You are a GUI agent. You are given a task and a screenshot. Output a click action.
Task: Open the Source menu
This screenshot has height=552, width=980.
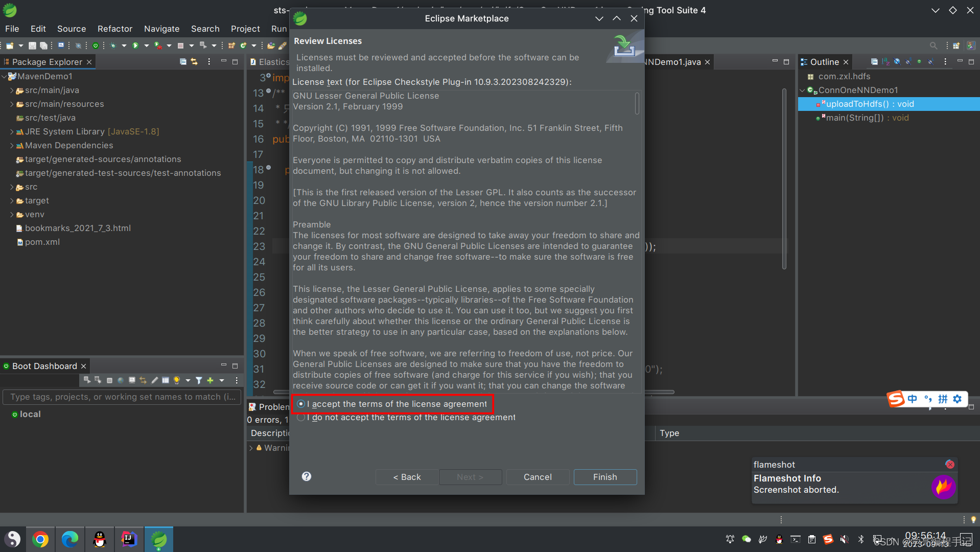72,29
